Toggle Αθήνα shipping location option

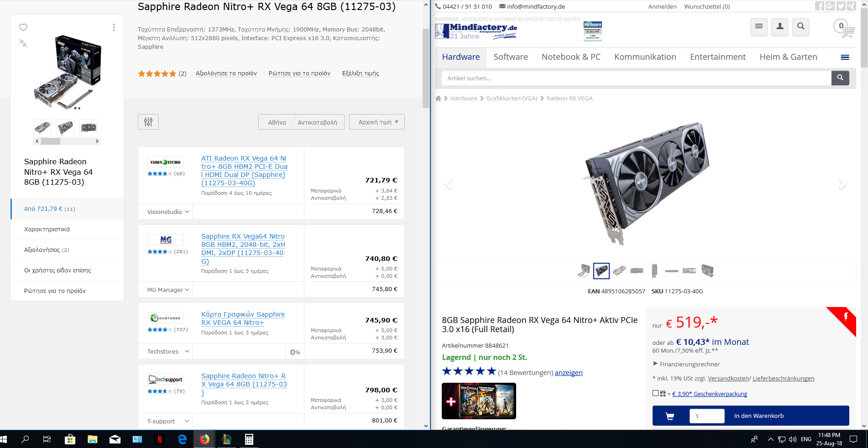[277, 122]
